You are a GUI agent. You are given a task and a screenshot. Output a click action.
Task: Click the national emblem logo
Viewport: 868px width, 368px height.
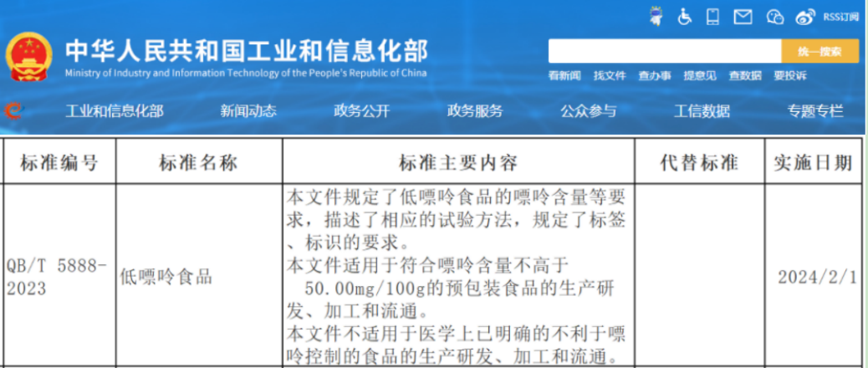pos(28,58)
